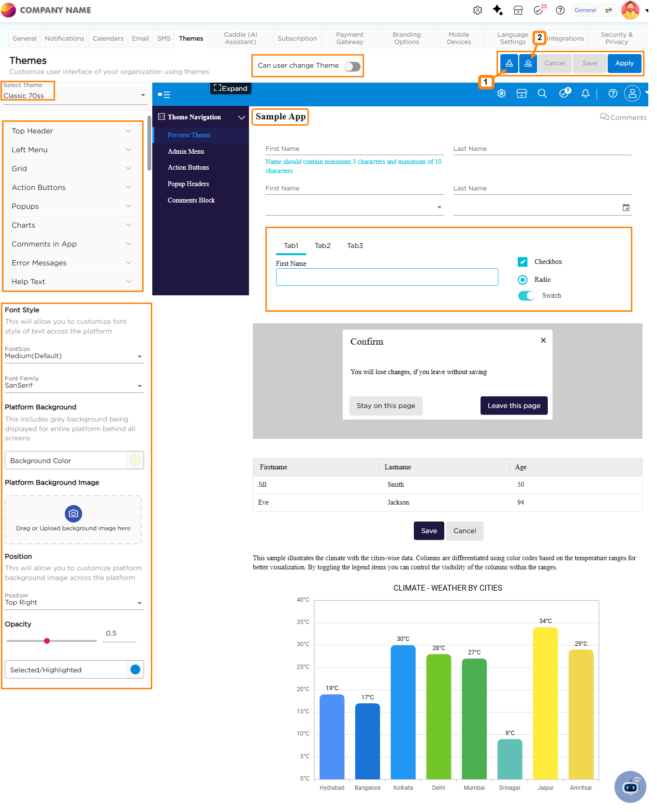Close the Confirm dialog with X

point(543,340)
